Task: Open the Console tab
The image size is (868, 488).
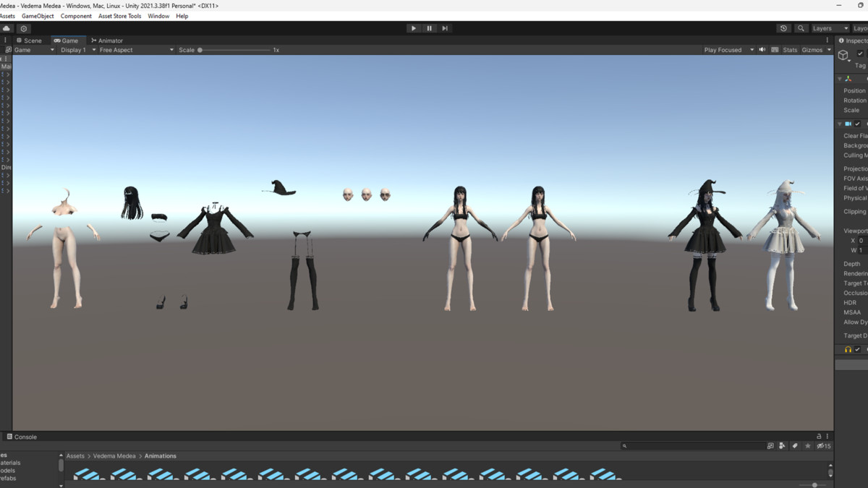Action: [x=22, y=437]
